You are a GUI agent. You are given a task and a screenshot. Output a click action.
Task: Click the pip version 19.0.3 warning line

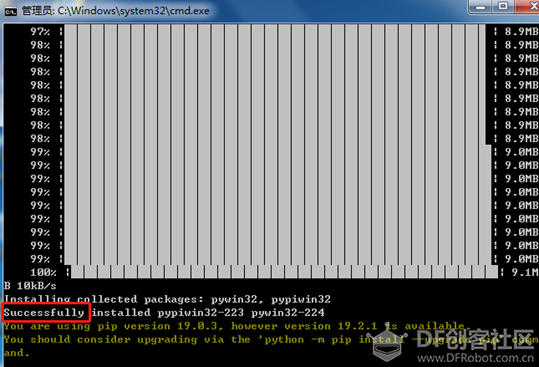coord(237,326)
